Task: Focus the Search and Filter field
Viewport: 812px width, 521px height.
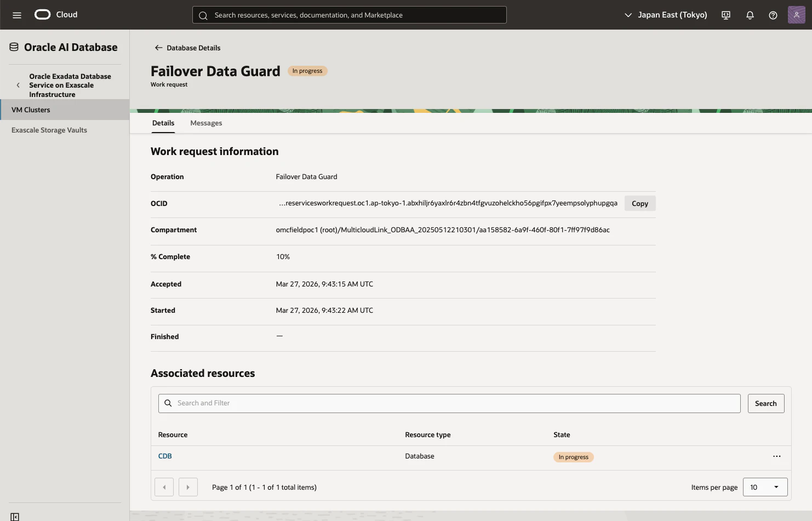Action: tap(449, 403)
